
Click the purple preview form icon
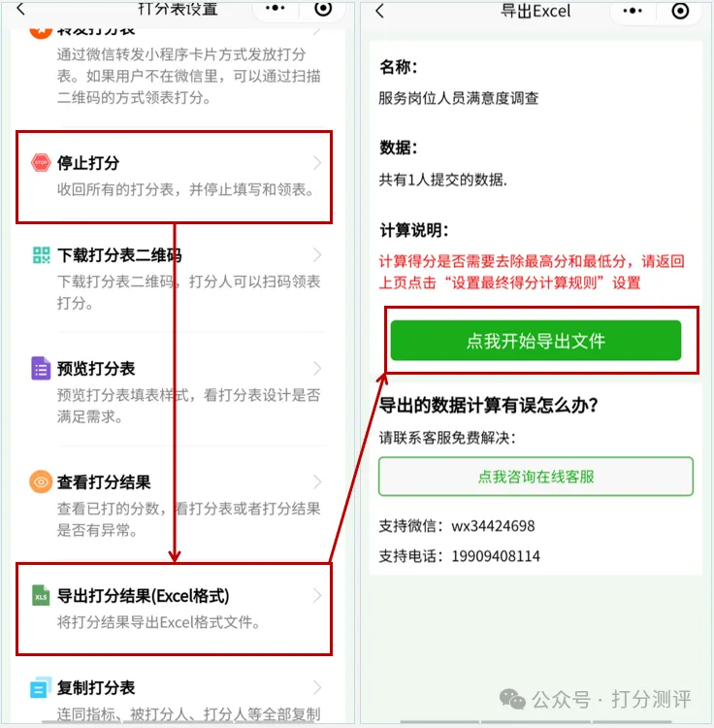point(41,368)
